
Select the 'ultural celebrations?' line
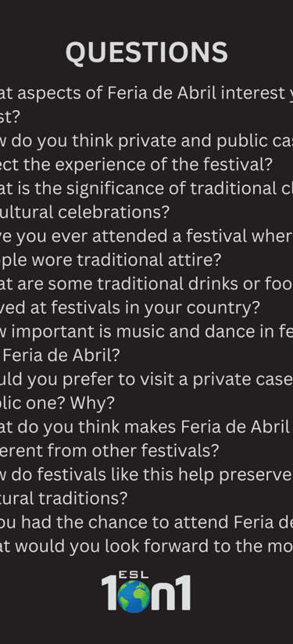click(85, 213)
